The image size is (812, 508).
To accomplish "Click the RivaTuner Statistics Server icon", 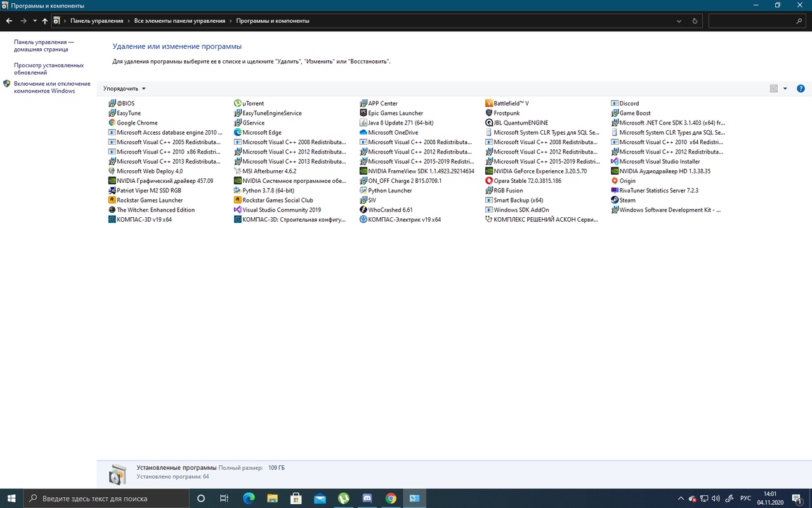I will [615, 190].
